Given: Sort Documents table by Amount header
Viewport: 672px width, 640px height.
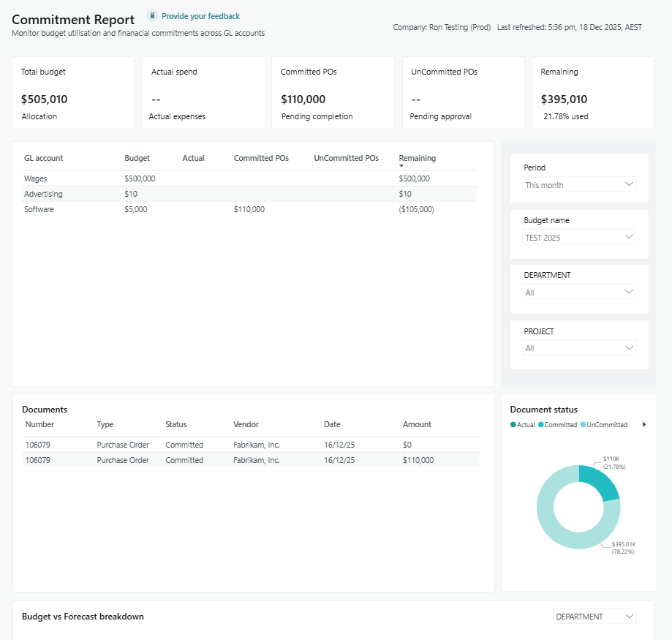Looking at the screenshot, I should (x=417, y=424).
